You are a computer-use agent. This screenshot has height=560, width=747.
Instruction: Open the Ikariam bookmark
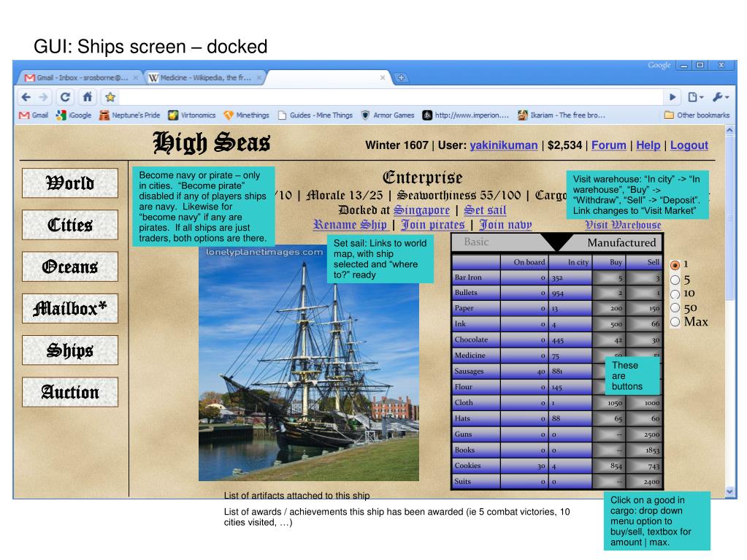point(562,115)
